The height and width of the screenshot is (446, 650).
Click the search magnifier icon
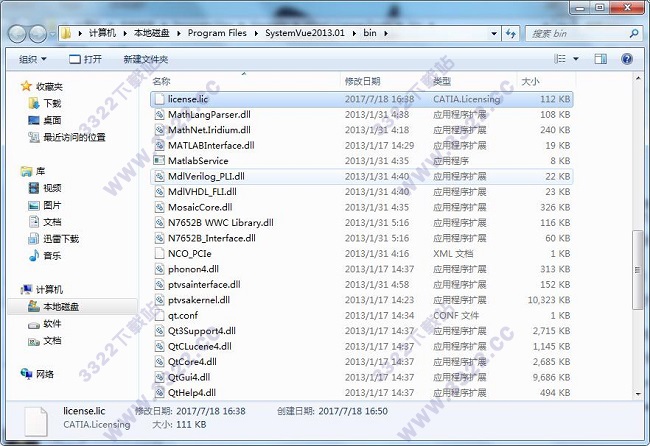[633, 34]
